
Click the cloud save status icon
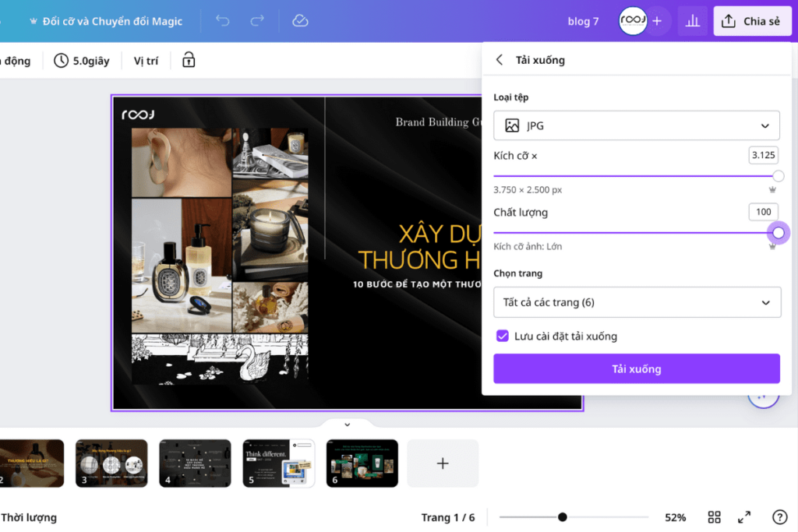point(300,21)
